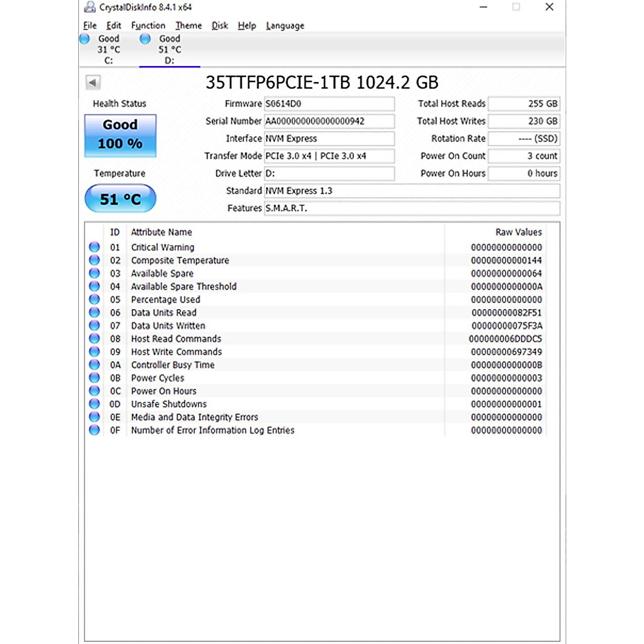Click the health indicator for drive D:
The height and width of the screenshot is (644, 644).
point(144,38)
